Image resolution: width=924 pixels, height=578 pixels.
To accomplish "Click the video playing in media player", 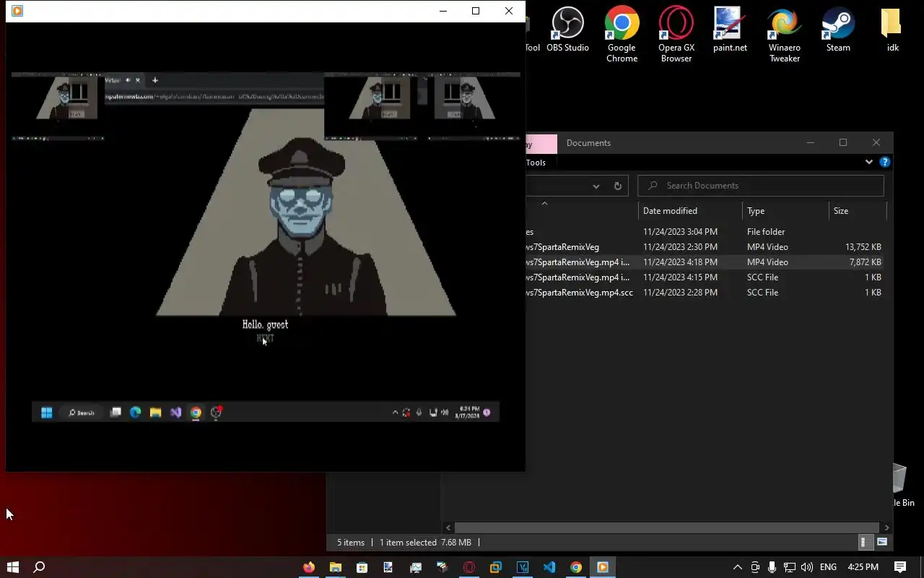I will 266,246.
